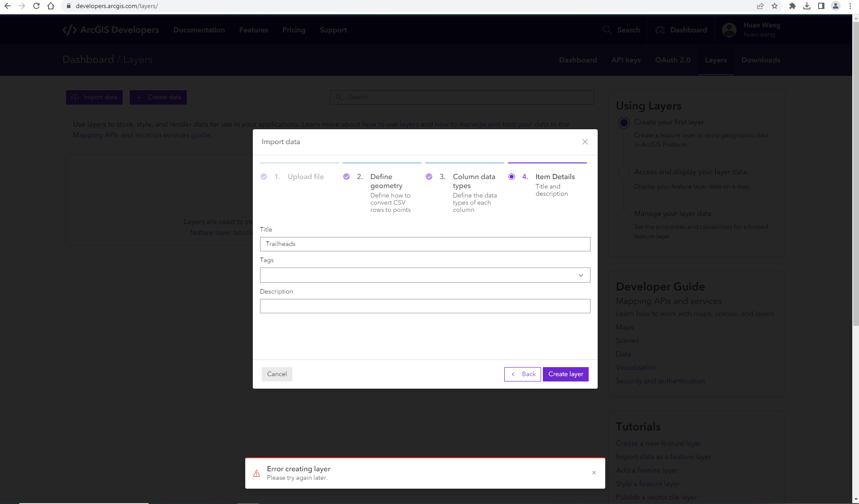Click the Create layer button
The image size is (859, 504).
coord(565,374)
